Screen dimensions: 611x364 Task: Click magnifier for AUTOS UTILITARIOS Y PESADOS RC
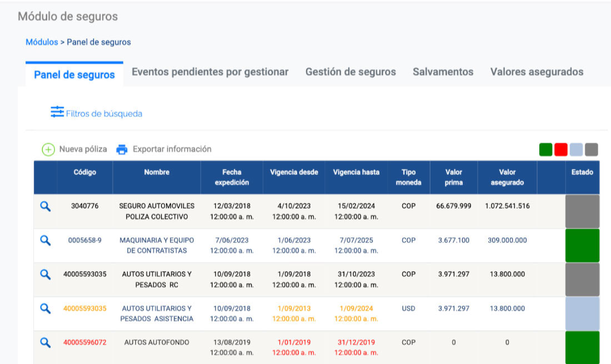click(x=45, y=275)
